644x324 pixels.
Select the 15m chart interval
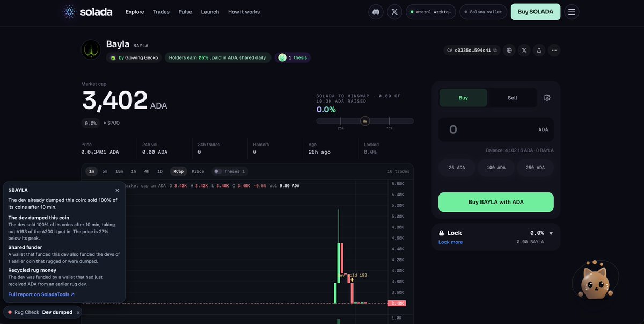tap(119, 171)
